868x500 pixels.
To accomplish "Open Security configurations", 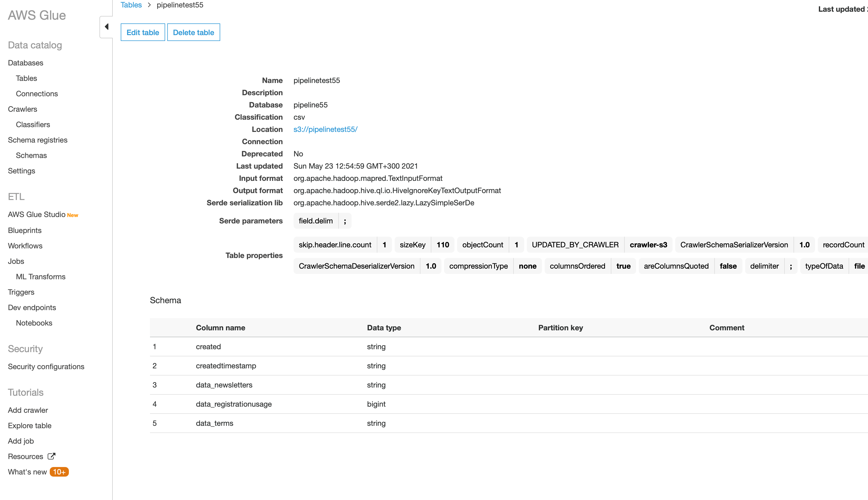I will point(46,367).
